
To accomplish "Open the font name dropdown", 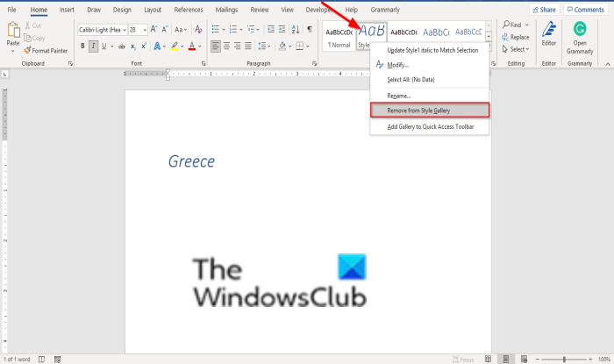I will coord(125,30).
